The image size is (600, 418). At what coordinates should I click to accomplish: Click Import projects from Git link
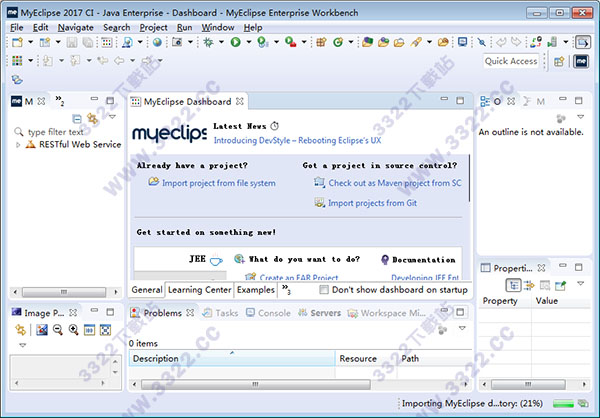point(372,203)
